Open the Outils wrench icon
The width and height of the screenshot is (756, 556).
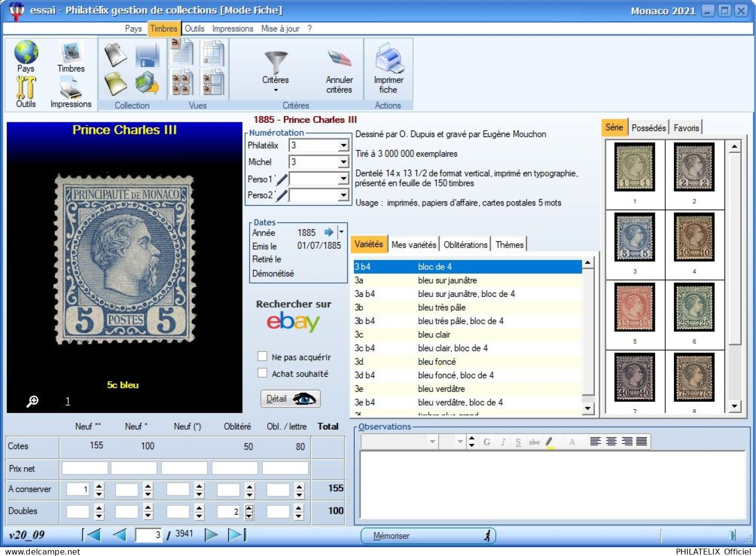[26, 88]
